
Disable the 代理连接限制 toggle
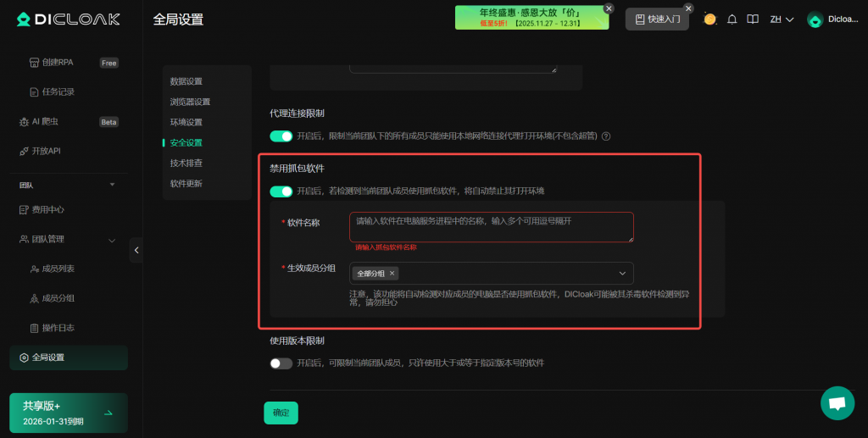point(281,136)
